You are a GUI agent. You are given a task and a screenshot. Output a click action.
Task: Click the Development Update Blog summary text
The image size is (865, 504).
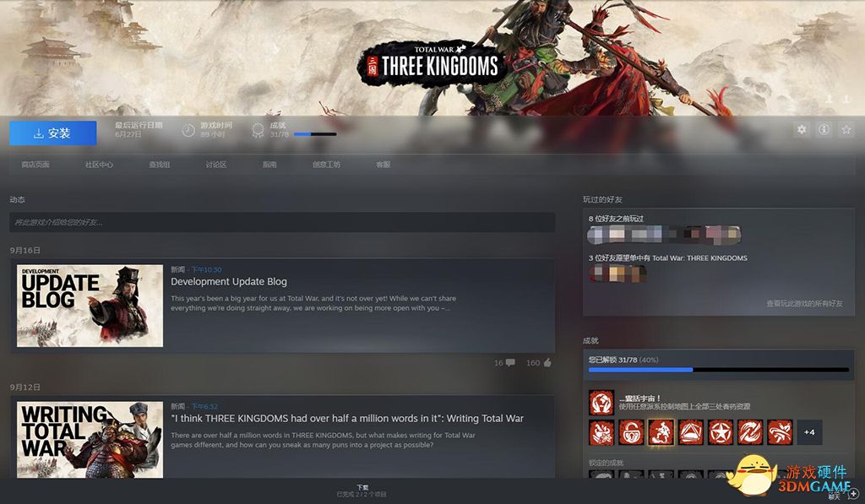pos(313,303)
